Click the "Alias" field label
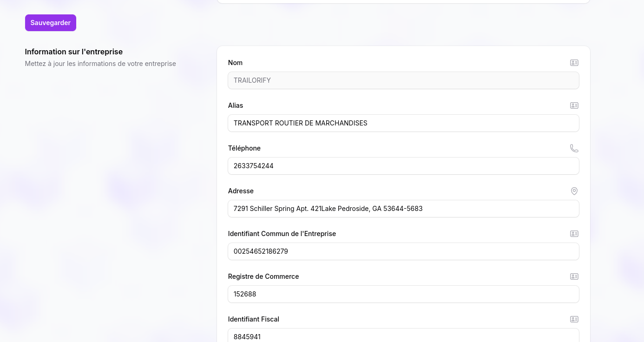Screen dimensions: 644x342 235,105
